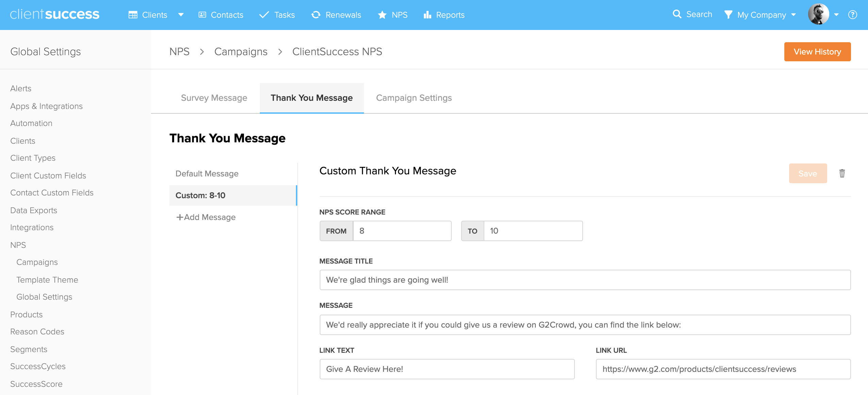868x395 pixels.
Task: Click the Search label in the navbar
Action: click(x=699, y=14)
